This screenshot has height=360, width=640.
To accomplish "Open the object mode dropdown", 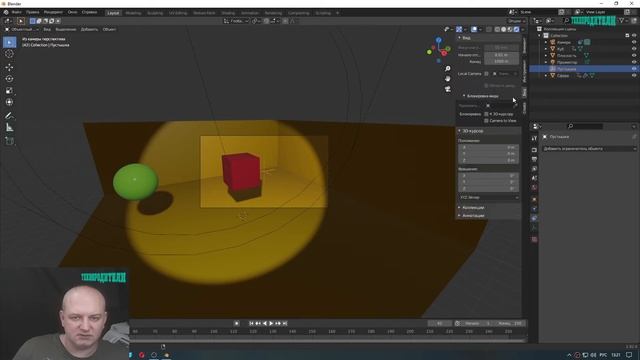I will point(22,29).
